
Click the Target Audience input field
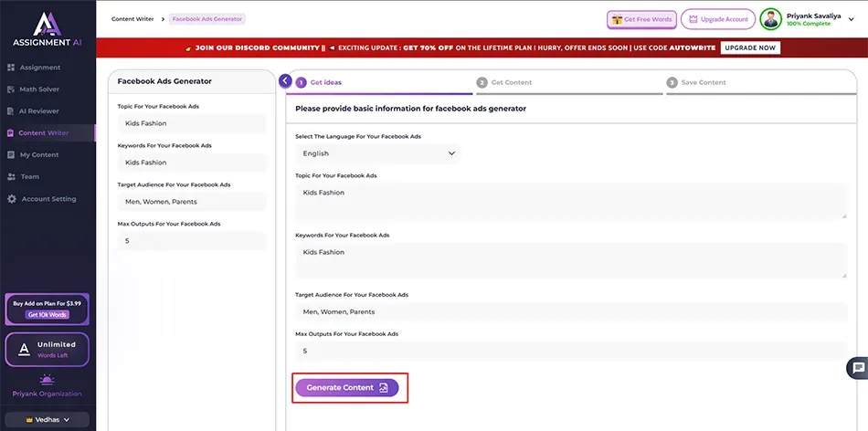click(571, 312)
